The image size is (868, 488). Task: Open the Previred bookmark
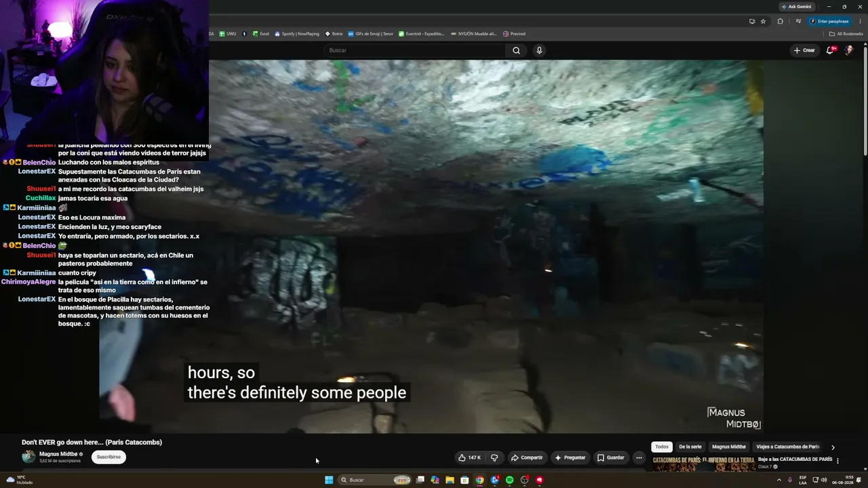click(x=514, y=34)
